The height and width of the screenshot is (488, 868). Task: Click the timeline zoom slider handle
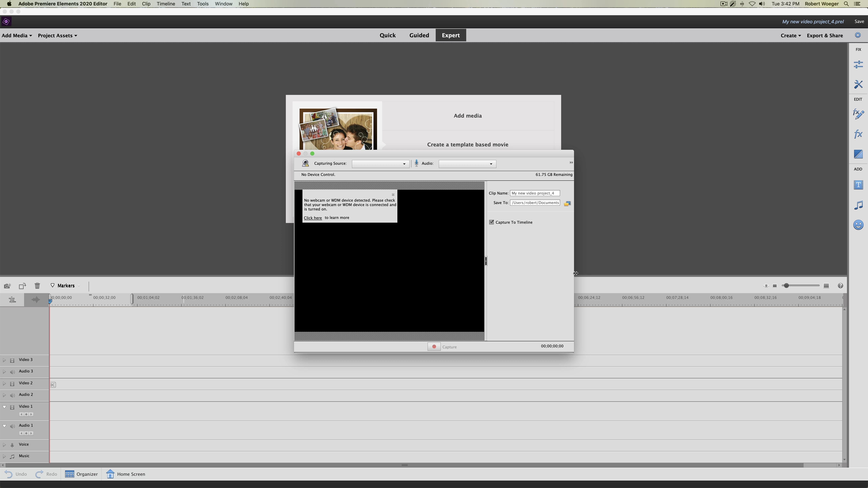pyautogui.click(x=786, y=286)
